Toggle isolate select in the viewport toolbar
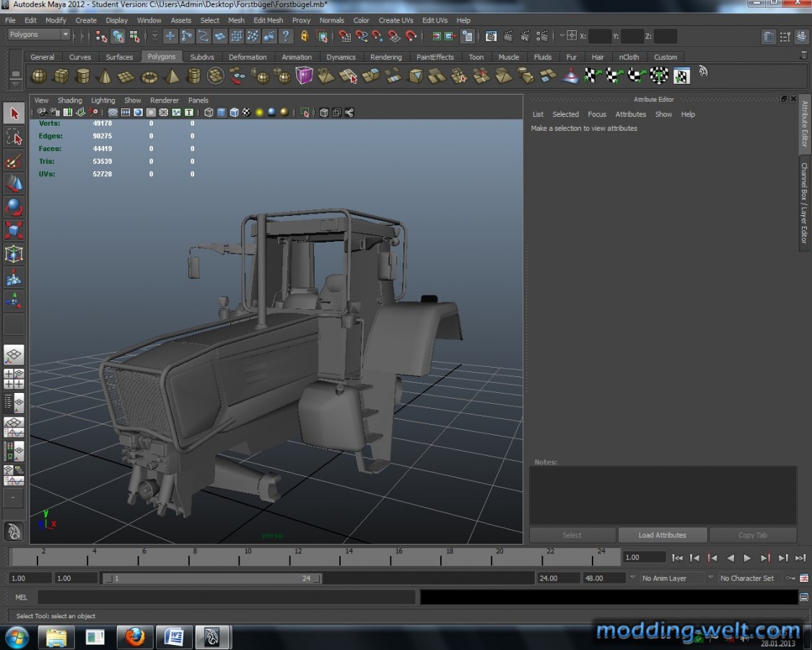The width and height of the screenshot is (812, 650). 305,113
